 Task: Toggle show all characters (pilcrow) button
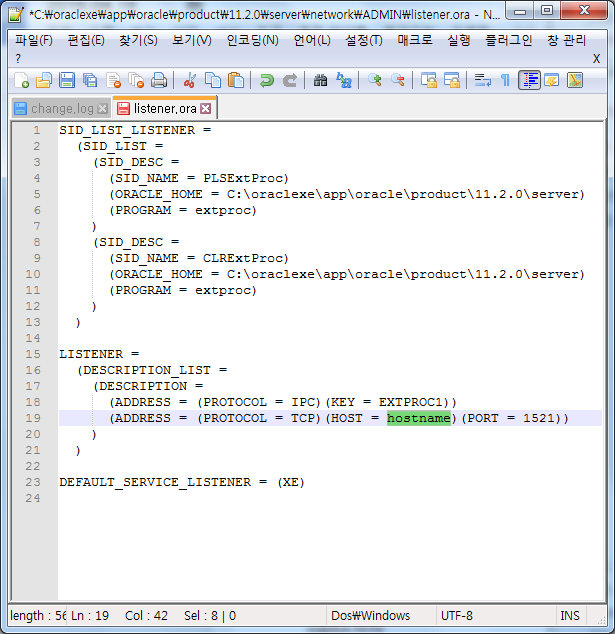click(x=505, y=80)
